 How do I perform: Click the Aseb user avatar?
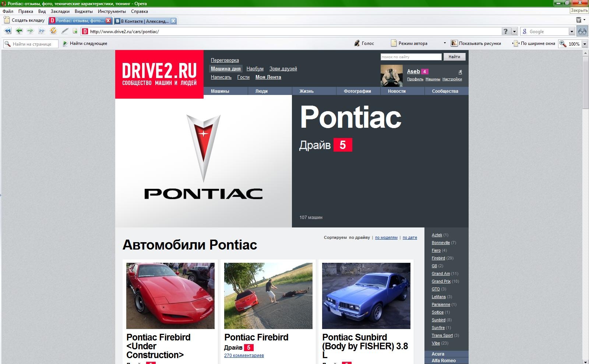[391, 75]
